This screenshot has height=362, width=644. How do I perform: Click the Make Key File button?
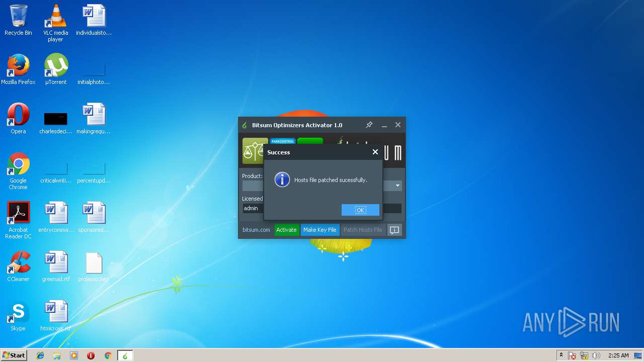(320, 230)
